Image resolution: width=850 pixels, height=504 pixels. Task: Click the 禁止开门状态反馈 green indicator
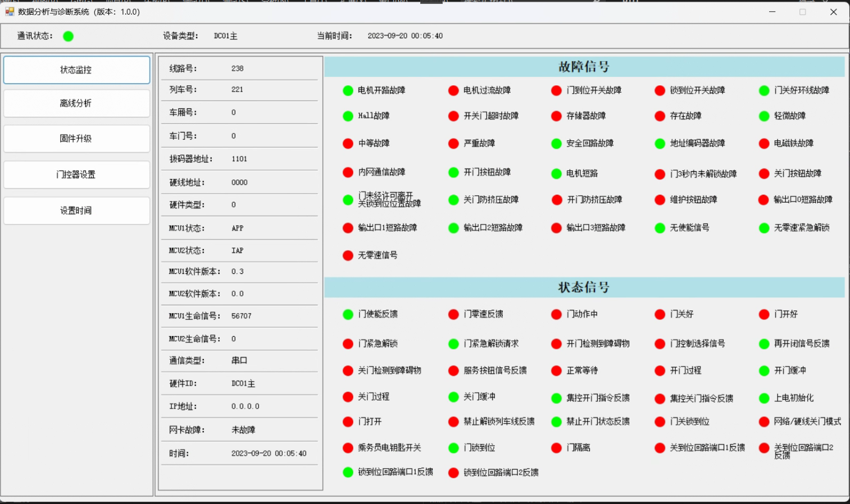tap(556, 421)
